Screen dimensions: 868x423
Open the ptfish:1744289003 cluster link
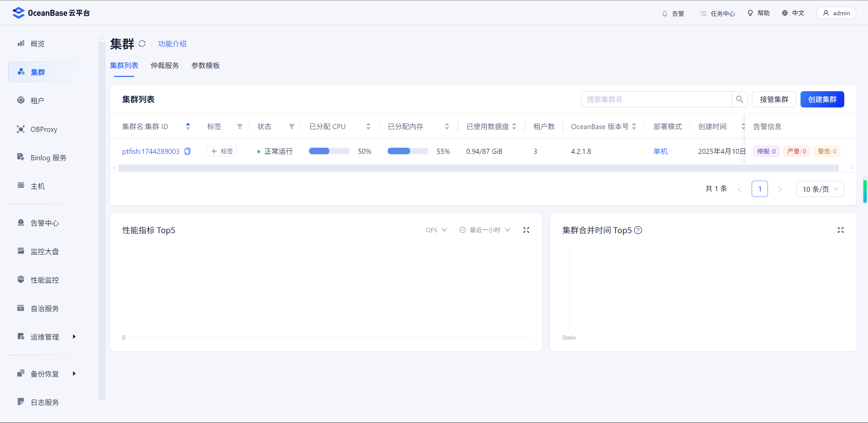click(x=151, y=151)
